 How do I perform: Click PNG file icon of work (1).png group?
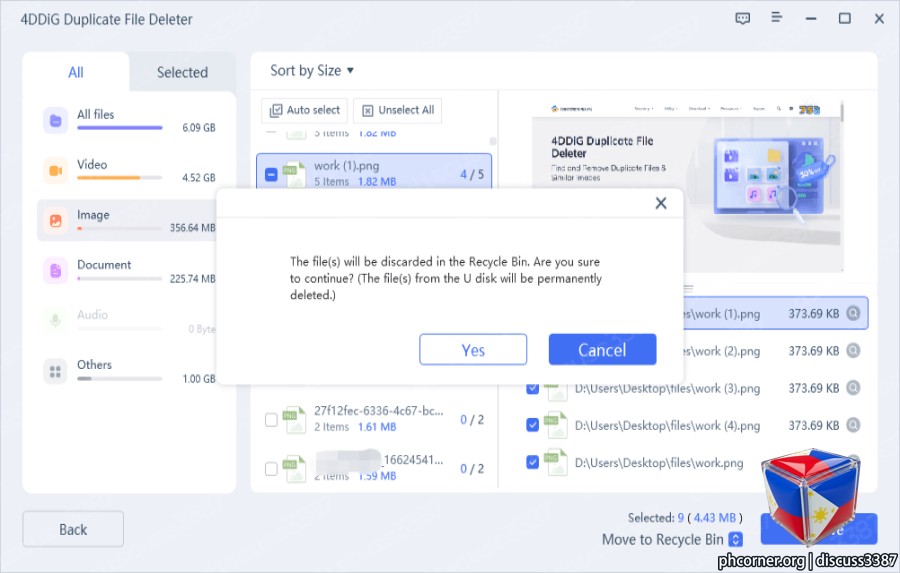tap(295, 174)
